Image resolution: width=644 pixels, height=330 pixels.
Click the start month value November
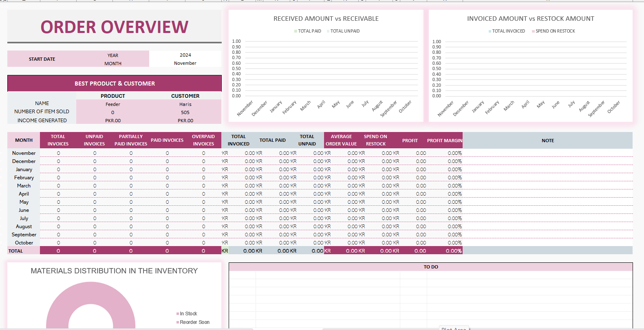[x=185, y=63]
